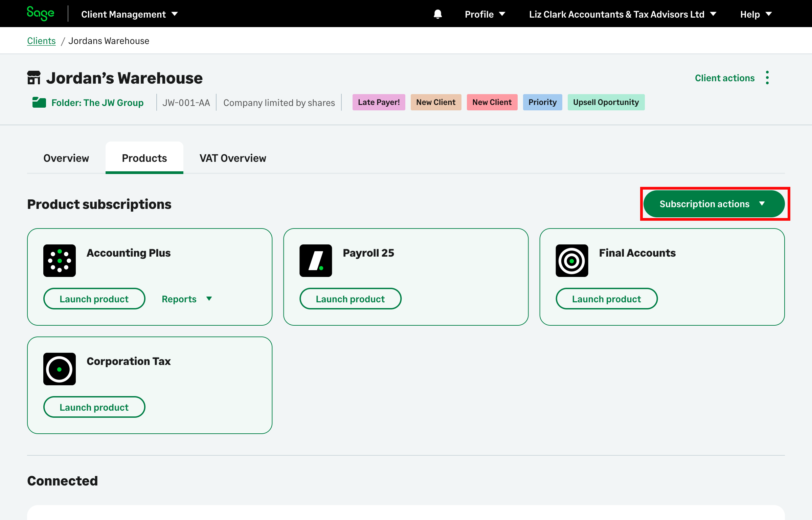
Task: Click the Corporation Tax product icon
Action: pos(60,369)
